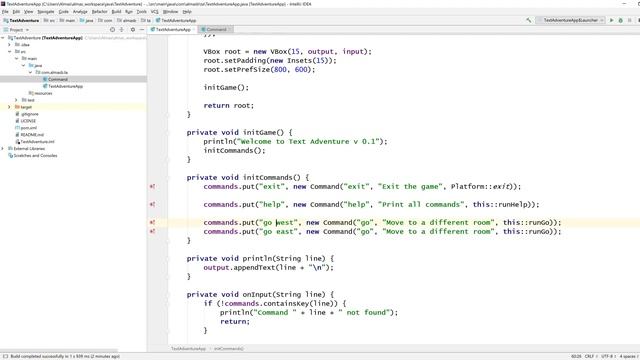This screenshot has width=640, height=360.
Task: Open the Refactor menu
Action: click(99, 12)
